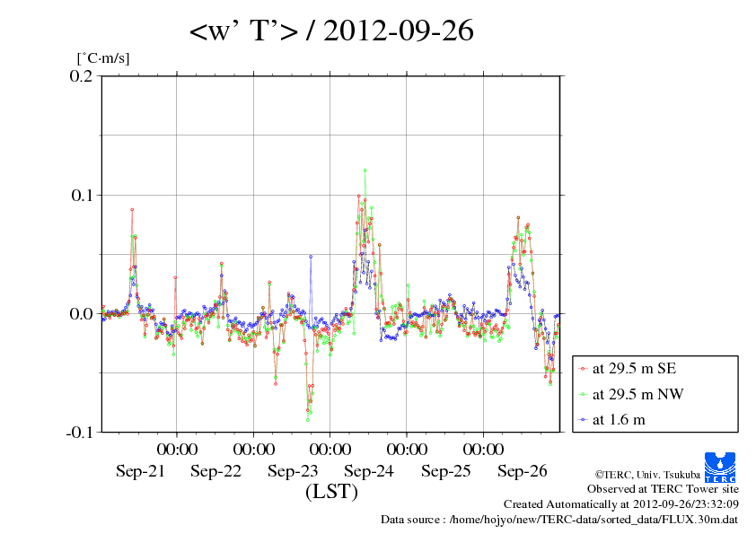Click the "Created Automatically at" timestamp line
Viewport: 756px width, 534px height.
pos(621,504)
